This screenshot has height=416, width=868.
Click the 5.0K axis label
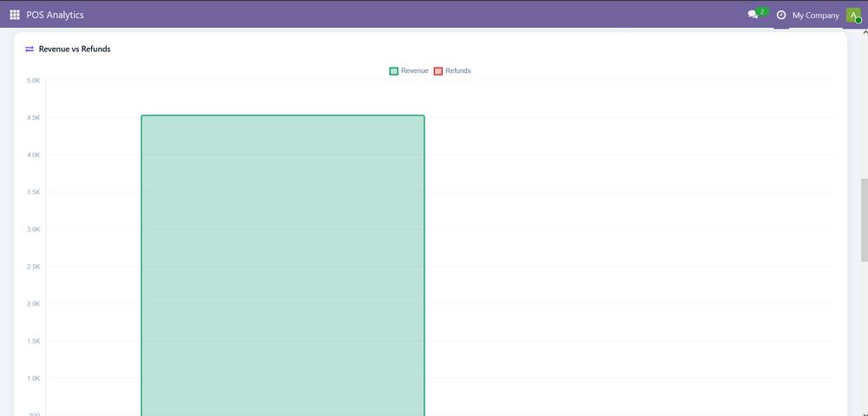click(33, 80)
